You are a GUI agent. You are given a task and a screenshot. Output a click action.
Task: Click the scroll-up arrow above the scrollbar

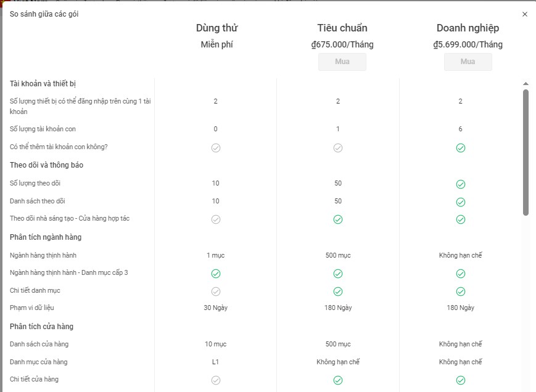(x=526, y=84)
